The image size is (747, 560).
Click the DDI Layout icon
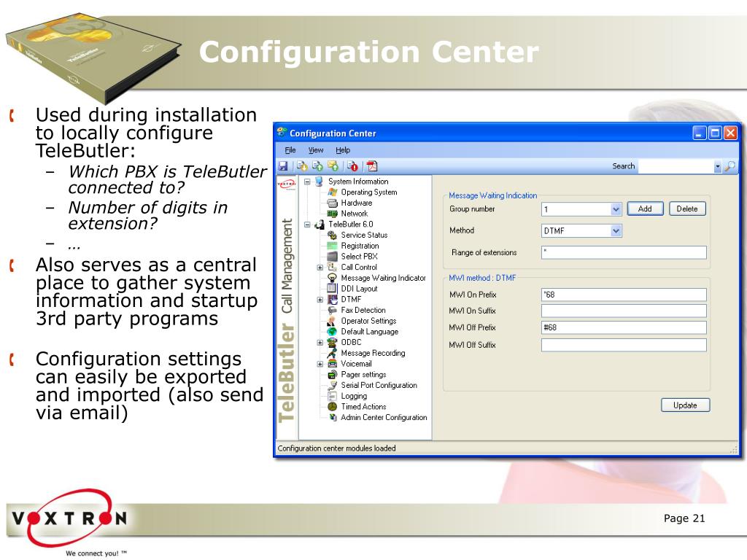point(333,289)
